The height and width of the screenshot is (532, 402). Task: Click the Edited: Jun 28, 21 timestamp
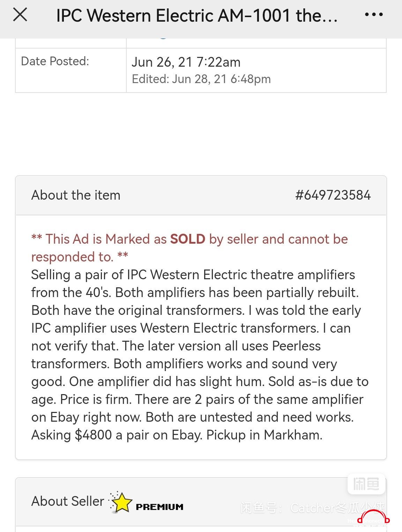tap(201, 79)
